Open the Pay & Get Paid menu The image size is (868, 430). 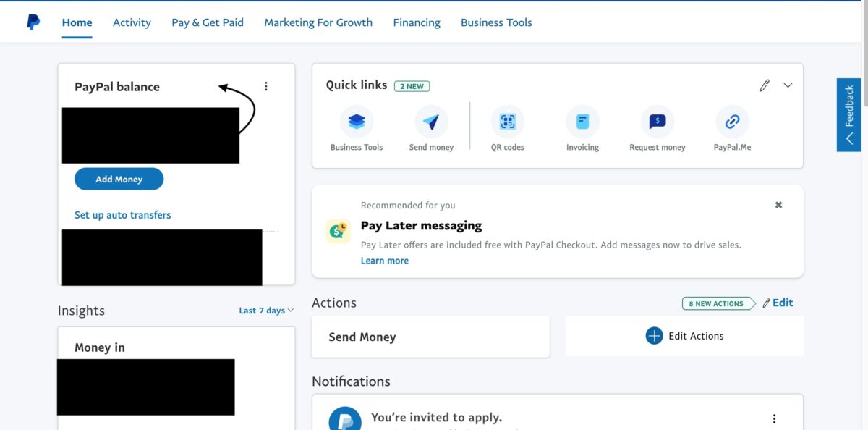(x=208, y=22)
